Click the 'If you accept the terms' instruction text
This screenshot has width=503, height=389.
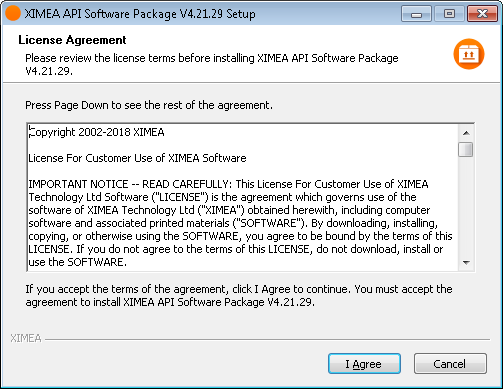[239, 295]
